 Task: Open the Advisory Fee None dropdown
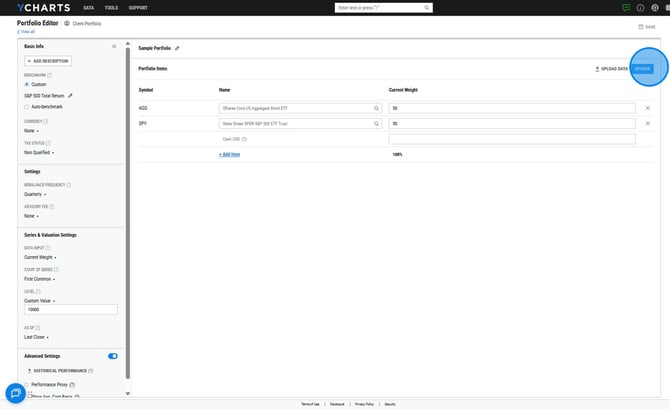31,216
